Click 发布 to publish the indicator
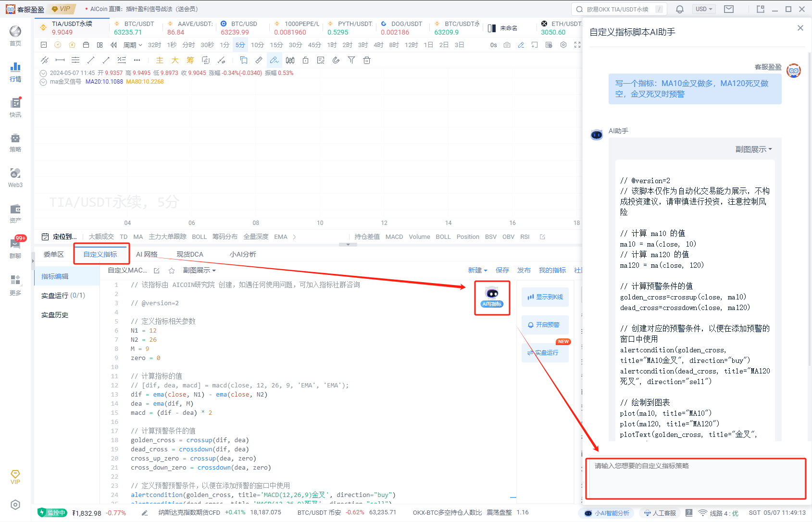812x522 pixels. click(x=524, y=271)
